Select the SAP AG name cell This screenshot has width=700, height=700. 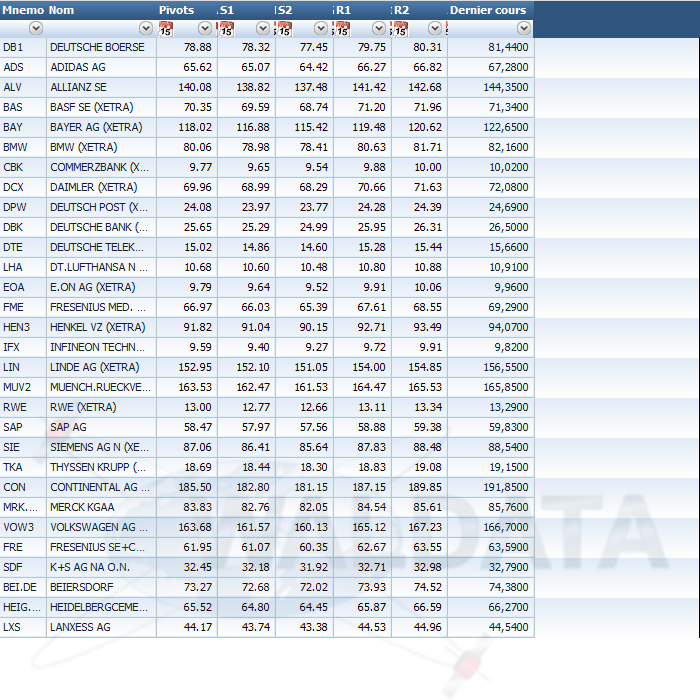tap(101, 427)
